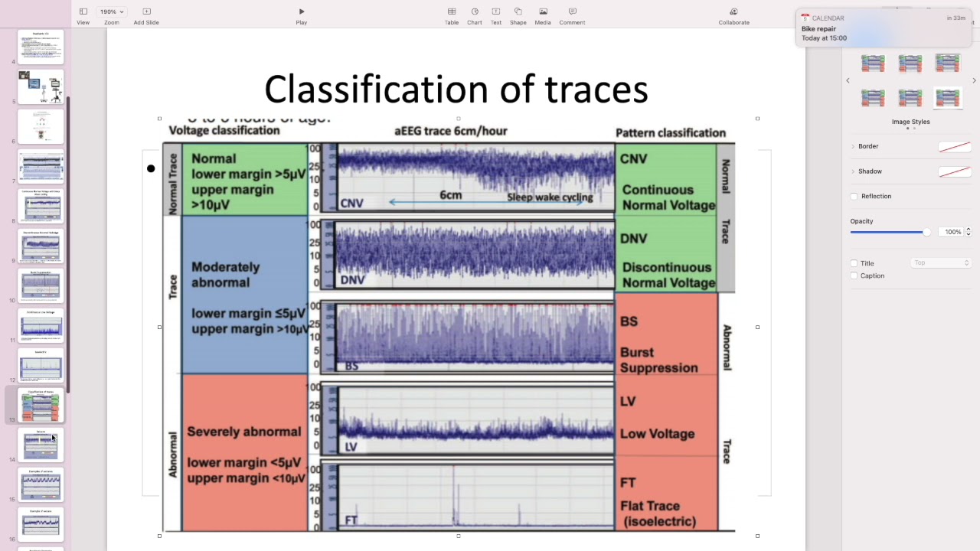Open the Title position dropdown showing Top
Viewport: 980px width, 551px height.
pos(941,263)
